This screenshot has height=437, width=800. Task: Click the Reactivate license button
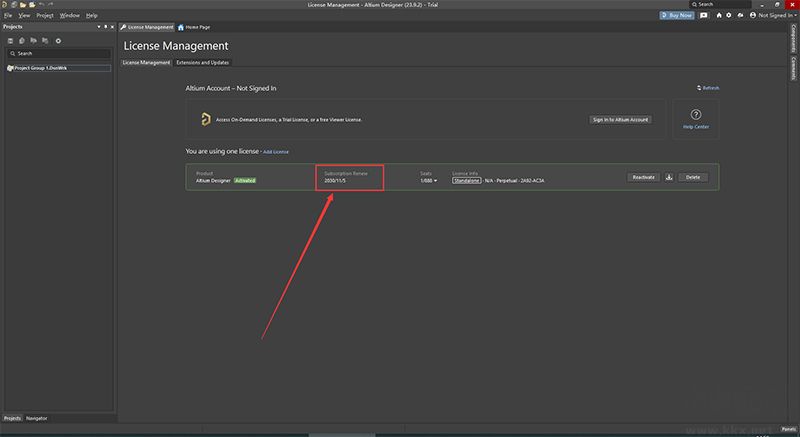[642, 177]
